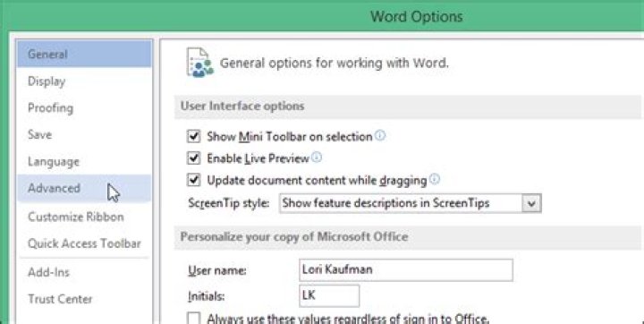Viewport: 644px width, 324px height.
Task: Click the User Interface options heading
Action: pyautogui.click(x=242, y=106)
